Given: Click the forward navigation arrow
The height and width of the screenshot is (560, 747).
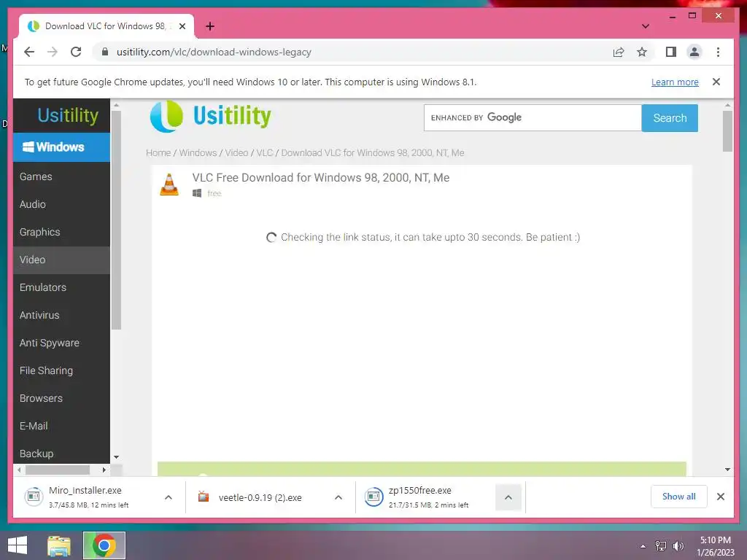Looking at the screenshot, I should pos(53,52).
